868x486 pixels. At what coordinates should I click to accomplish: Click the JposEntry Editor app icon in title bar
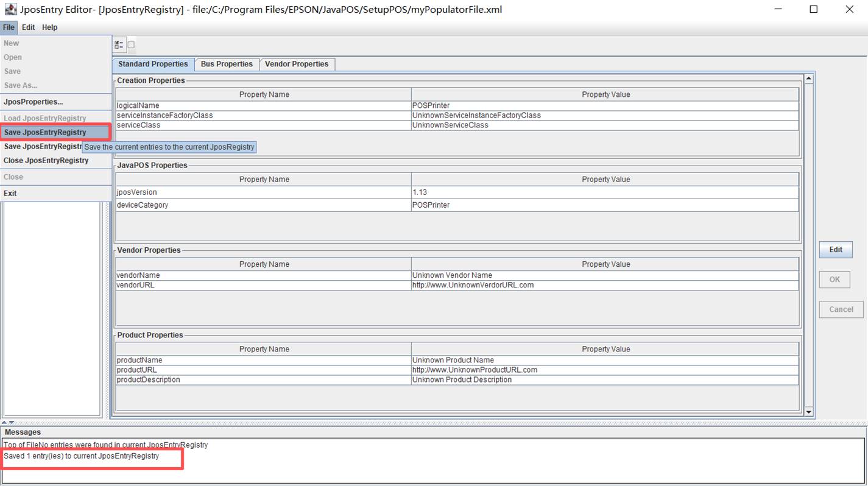(10, 9)
